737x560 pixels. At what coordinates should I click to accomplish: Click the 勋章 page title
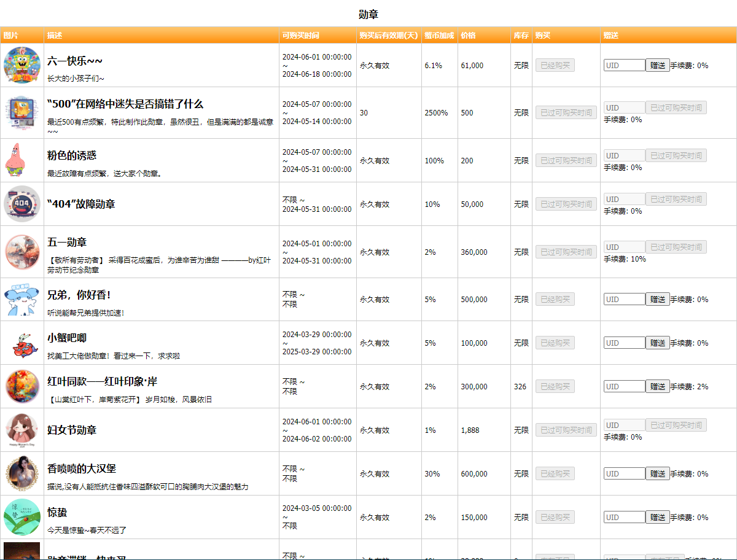click(x=368, y=14)
